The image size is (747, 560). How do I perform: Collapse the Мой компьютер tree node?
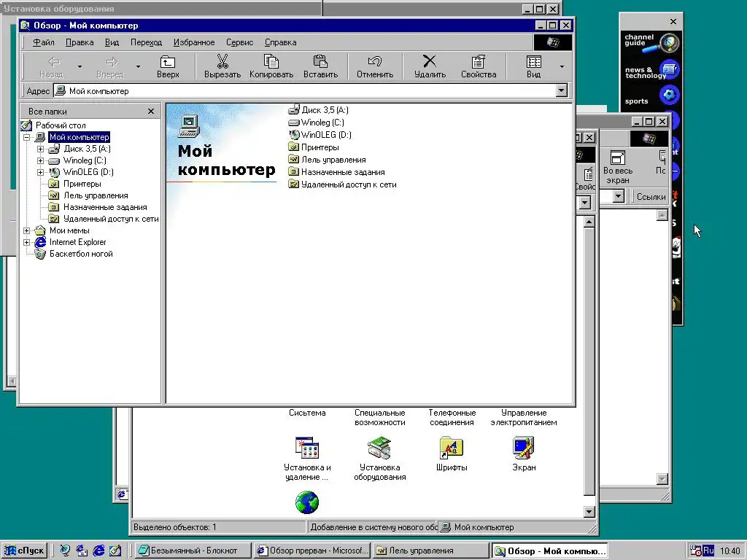point(27,137)
